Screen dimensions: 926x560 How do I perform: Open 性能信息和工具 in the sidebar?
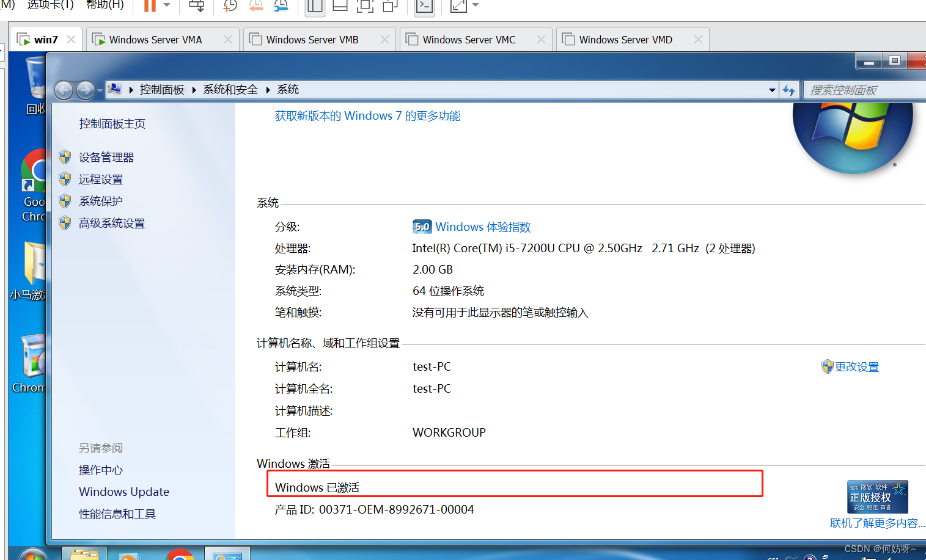coord(117,514)
